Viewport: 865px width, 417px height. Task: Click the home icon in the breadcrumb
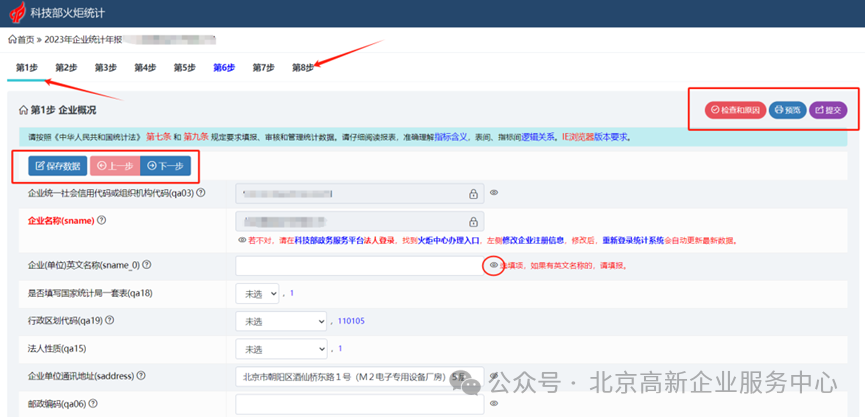[12, 40]
